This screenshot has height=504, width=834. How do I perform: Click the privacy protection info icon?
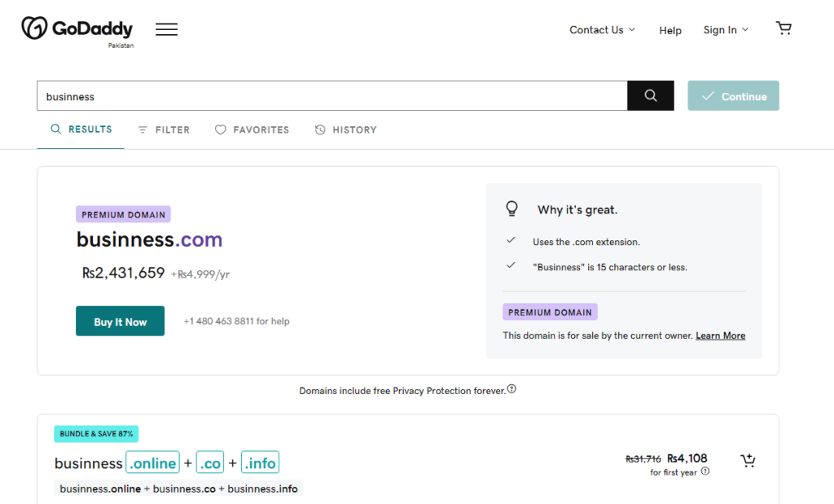tap(511, 389)
